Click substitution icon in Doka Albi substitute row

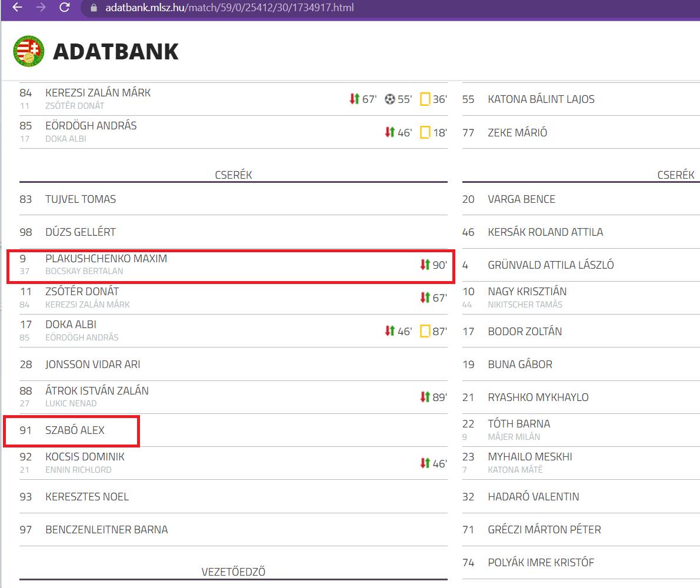point(390,330)
